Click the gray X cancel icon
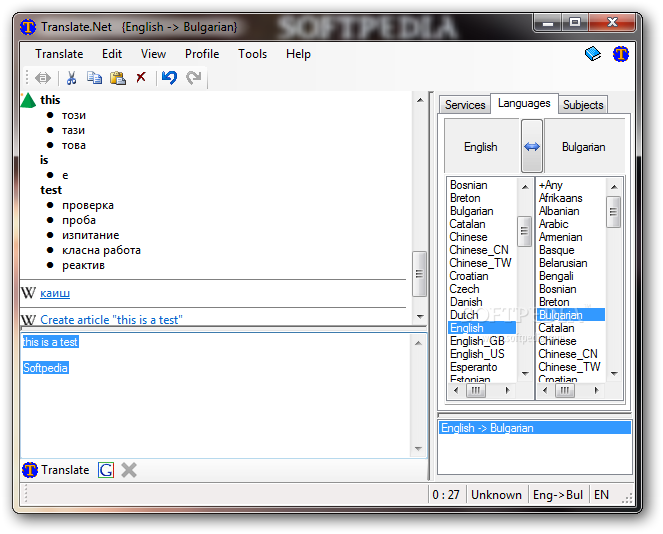Viewport: 663px width, 534px height. 129,470
